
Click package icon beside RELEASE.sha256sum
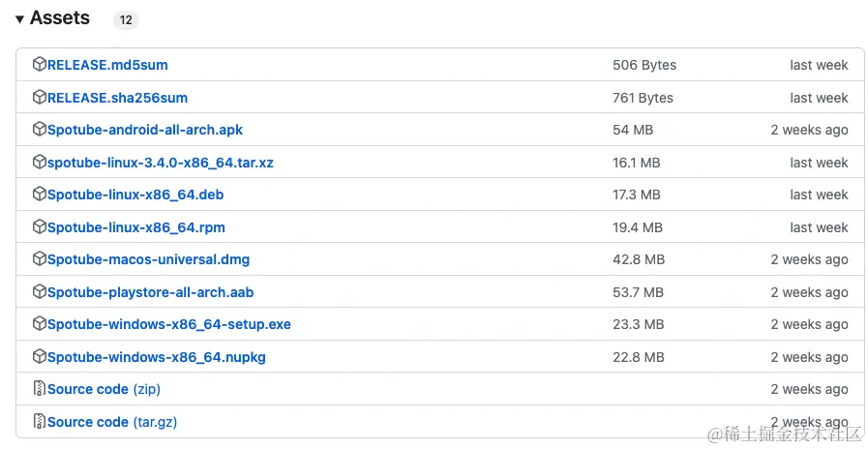pos(40,97)
